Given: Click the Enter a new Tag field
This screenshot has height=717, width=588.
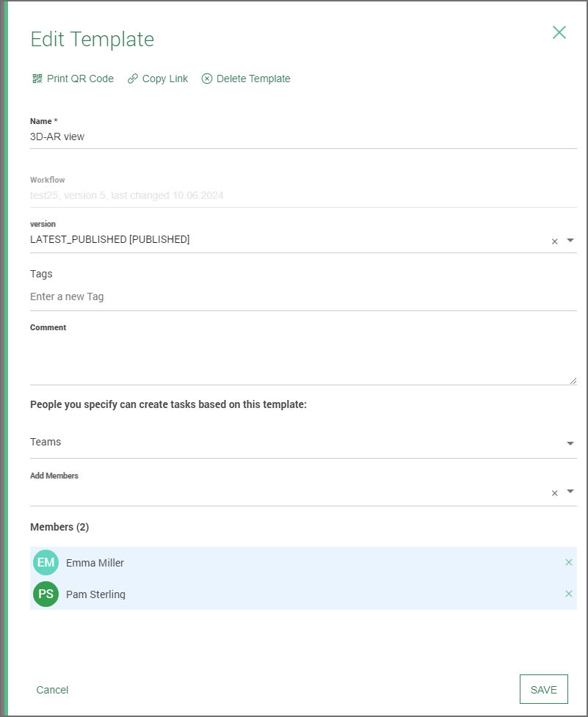Looking at the screenshot, I should click(x=294, y=296).
